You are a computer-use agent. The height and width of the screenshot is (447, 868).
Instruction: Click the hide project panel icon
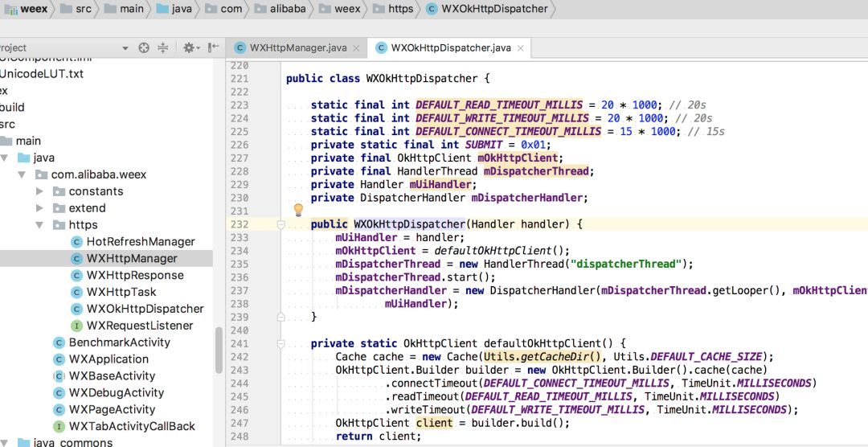(214, 47)
